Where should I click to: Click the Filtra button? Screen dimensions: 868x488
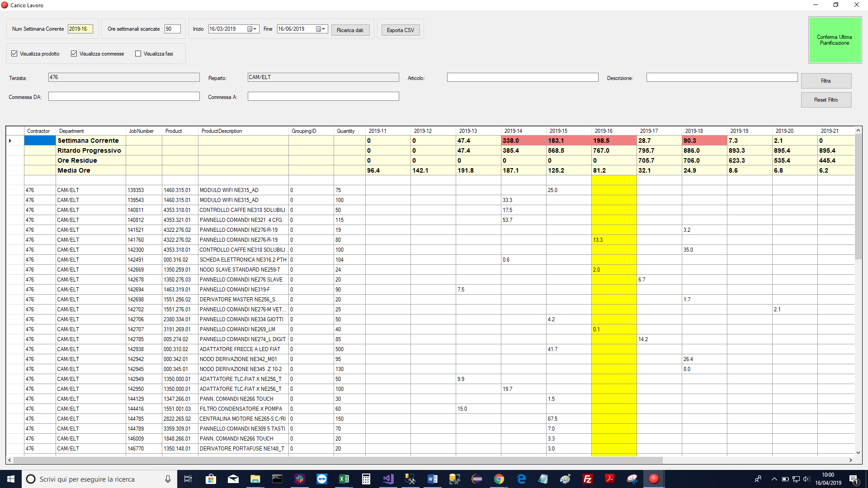tap(826, 81)
